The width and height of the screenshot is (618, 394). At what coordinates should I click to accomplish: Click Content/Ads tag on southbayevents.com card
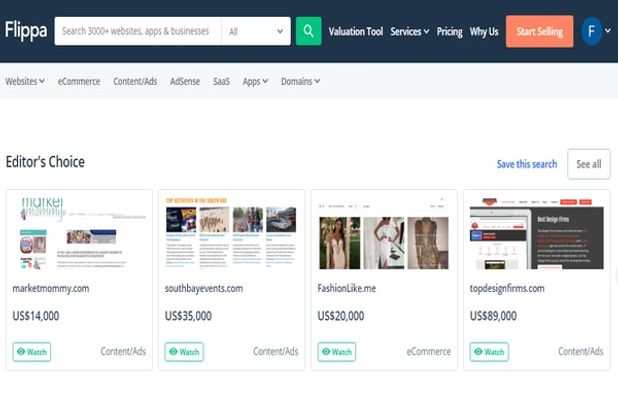[x=276, y=351]
